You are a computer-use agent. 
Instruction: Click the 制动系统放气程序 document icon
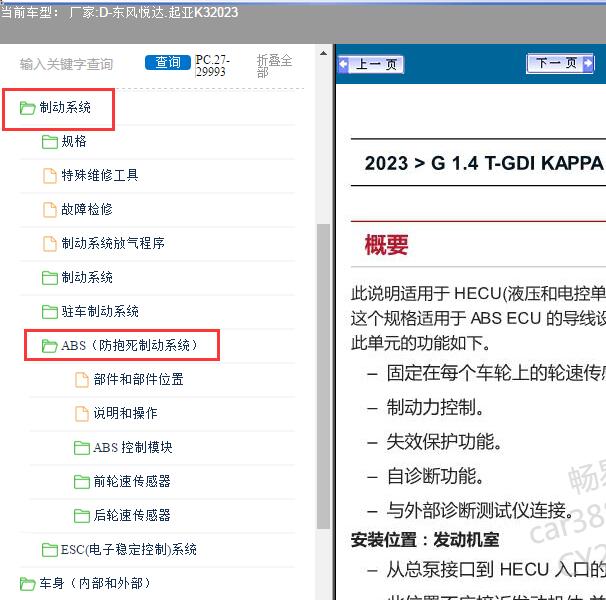pos(49,244)
